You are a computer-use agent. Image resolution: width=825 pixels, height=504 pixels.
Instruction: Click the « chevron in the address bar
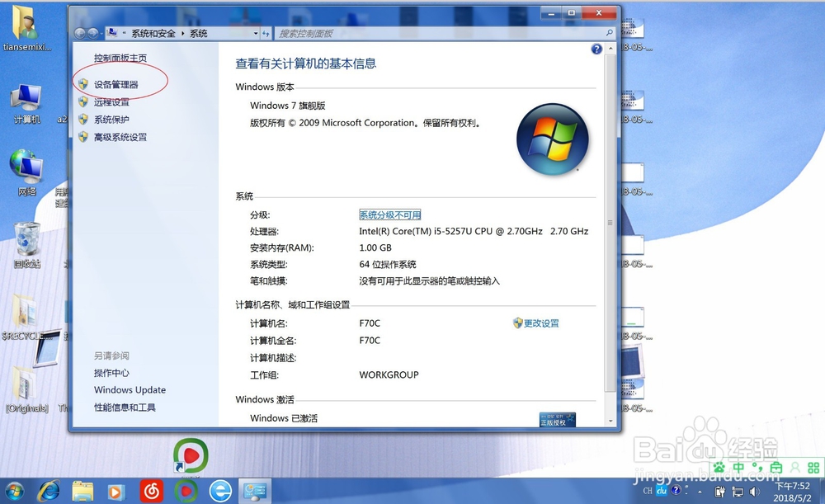tap(125, 33)
